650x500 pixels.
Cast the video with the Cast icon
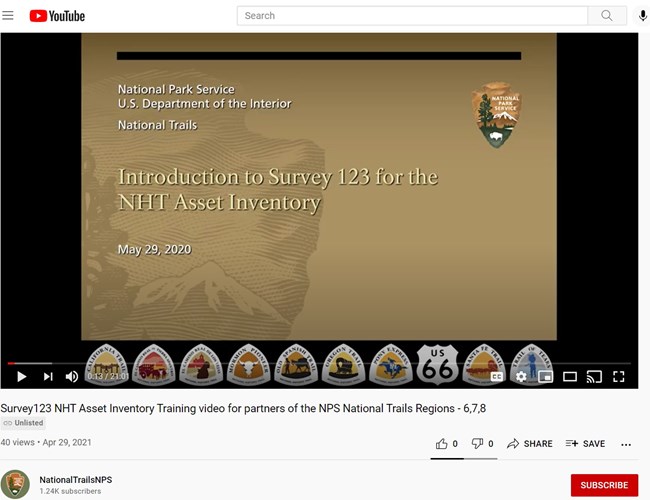[594, 377]
